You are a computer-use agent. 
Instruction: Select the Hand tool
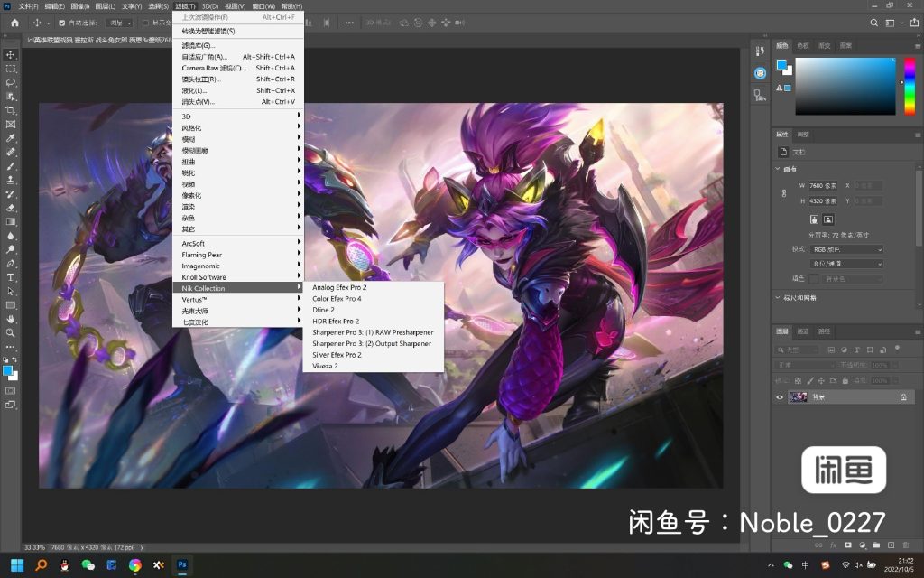point(11,319)
